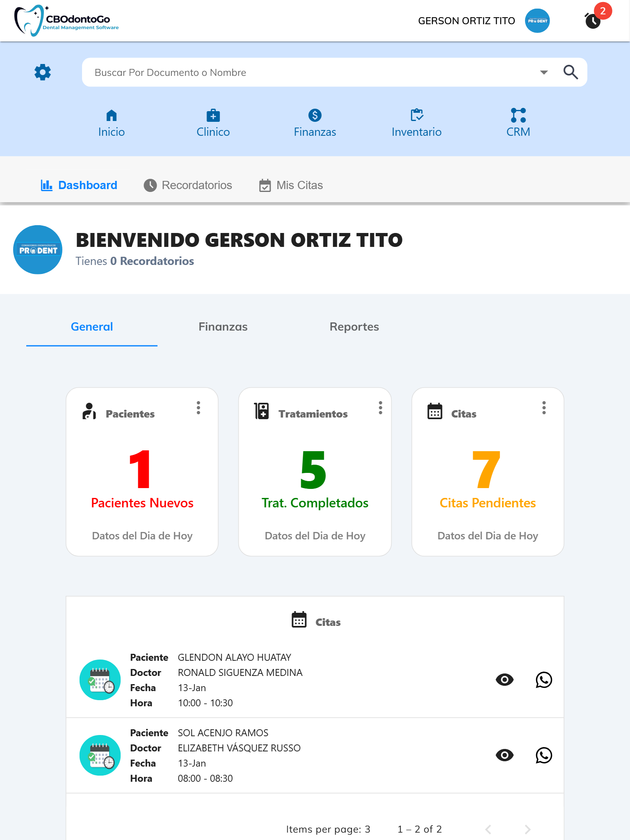Open the reminders alarm icon with badge
Image resolution: width=630 pixels, height=840 pixels.
pos(593,21)
